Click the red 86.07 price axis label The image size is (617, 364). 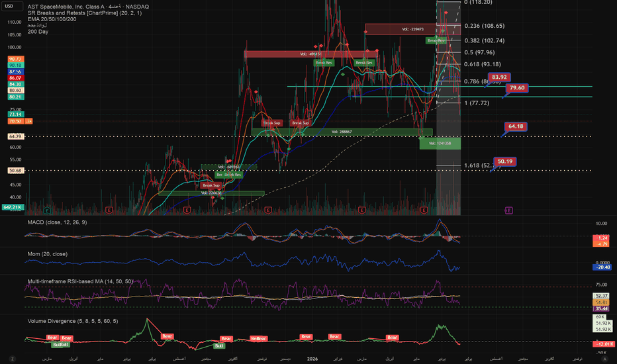coord(15,78)
